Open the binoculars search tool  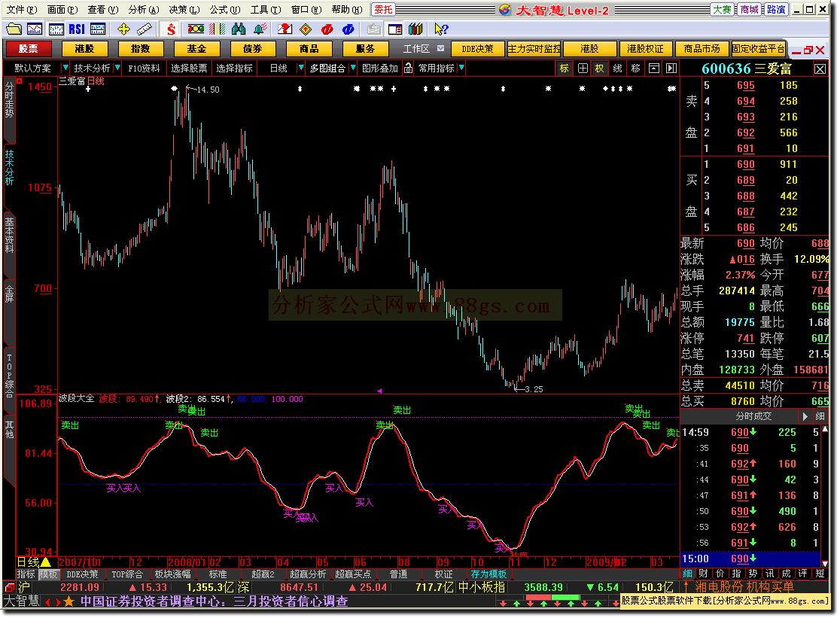tap(239, 29)
